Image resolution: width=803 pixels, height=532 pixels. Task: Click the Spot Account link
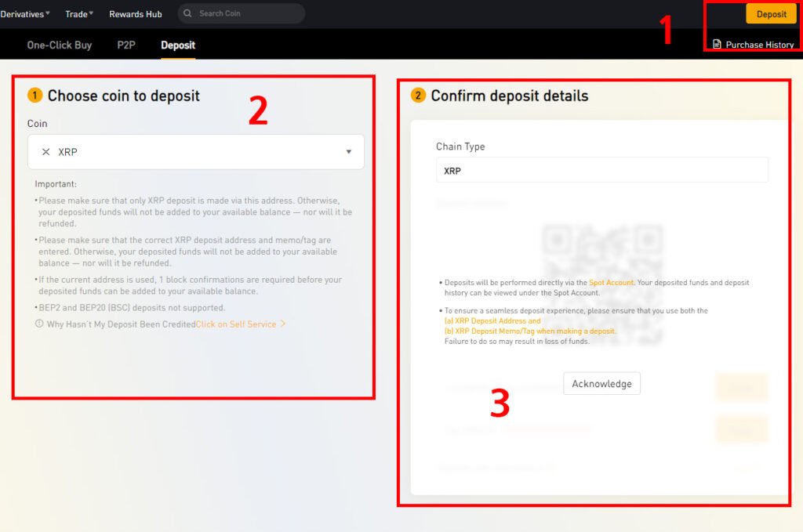pyautogui.click(x=611, y=282)
